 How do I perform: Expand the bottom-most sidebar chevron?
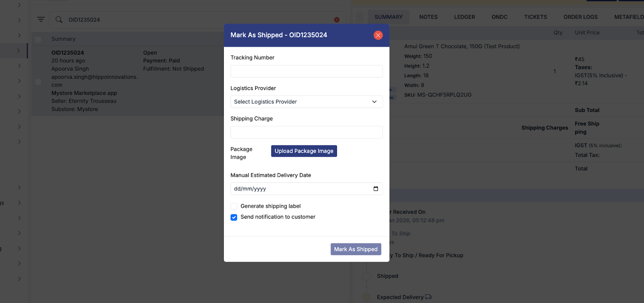pos(19,279)
